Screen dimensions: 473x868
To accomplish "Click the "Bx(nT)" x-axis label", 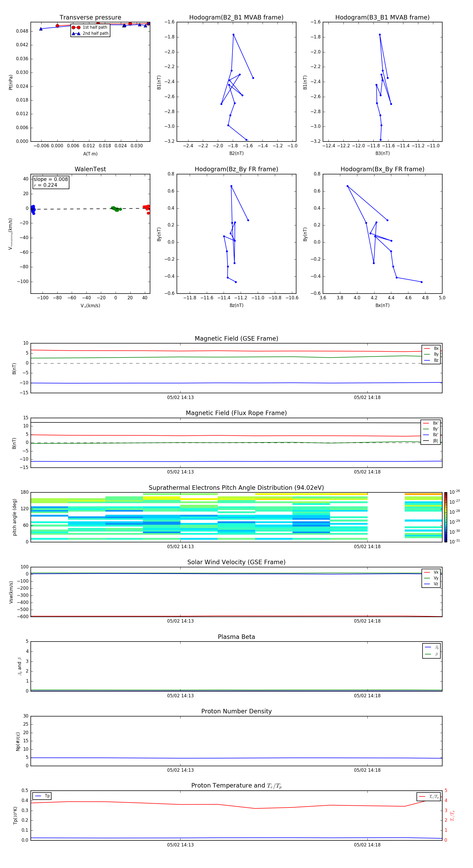I will click(x=382, y=305).
